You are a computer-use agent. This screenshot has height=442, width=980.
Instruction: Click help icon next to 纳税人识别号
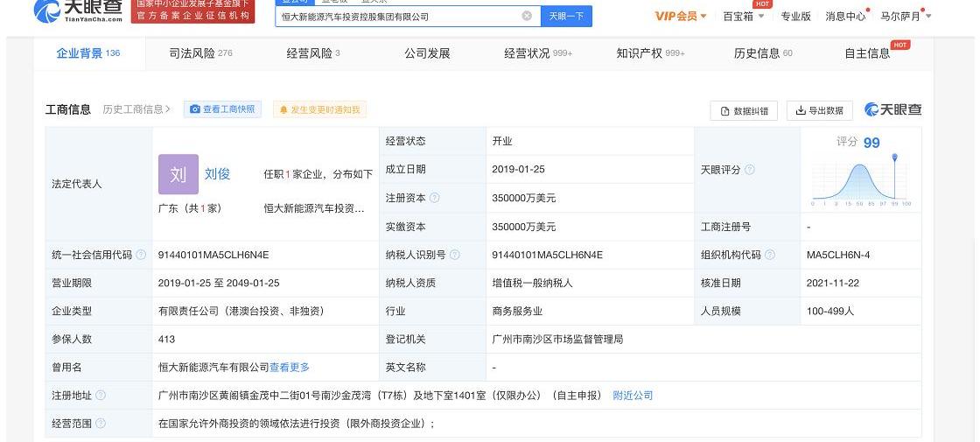click(x=454, y=255)
